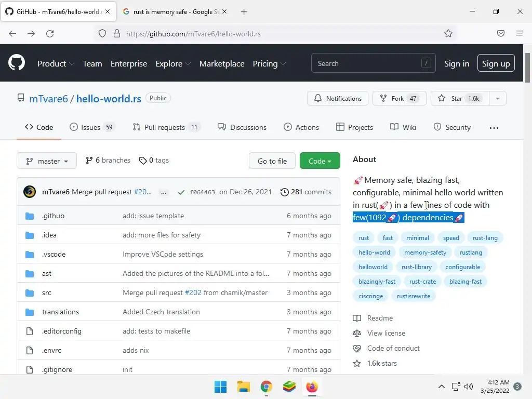Click mTvare6 avatar in commit row

tap(30, 192)
